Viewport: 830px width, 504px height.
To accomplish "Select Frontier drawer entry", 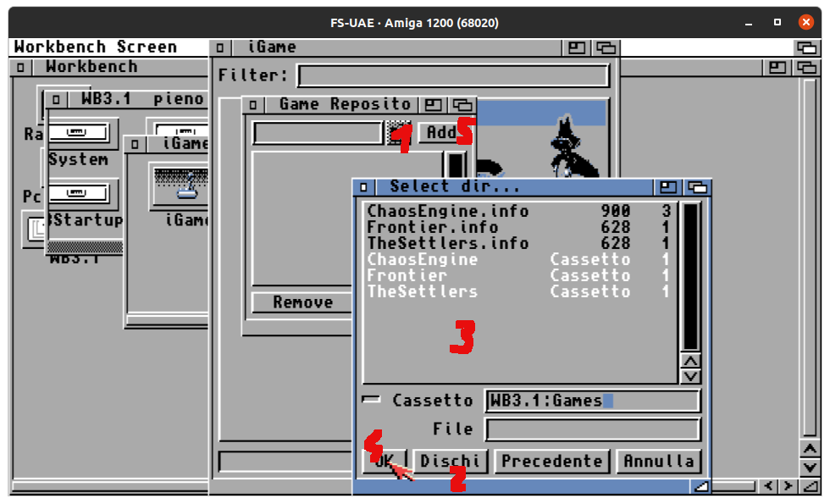I will [x=518, y=275].
